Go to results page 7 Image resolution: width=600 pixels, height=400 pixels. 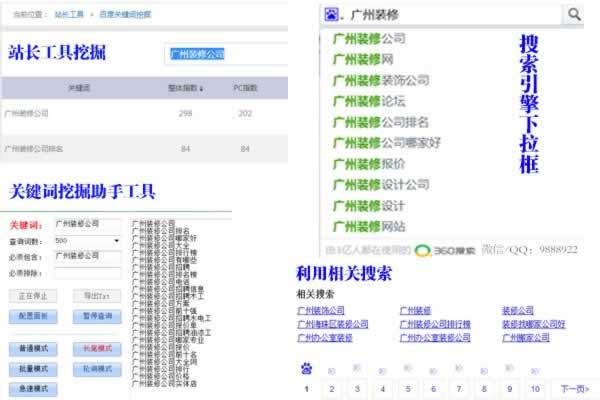pyautogui.click(x=459, y=389)
